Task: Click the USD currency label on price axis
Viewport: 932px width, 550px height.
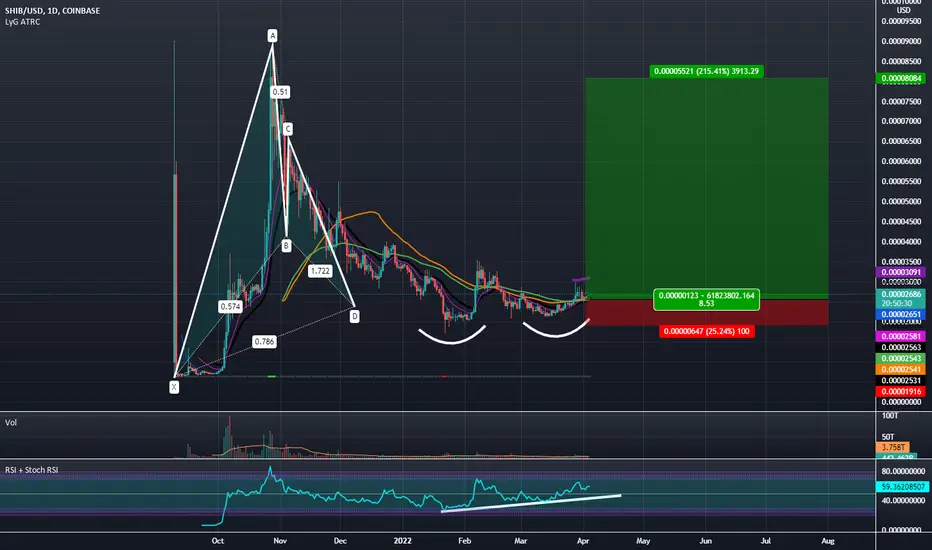Action: 903,10
